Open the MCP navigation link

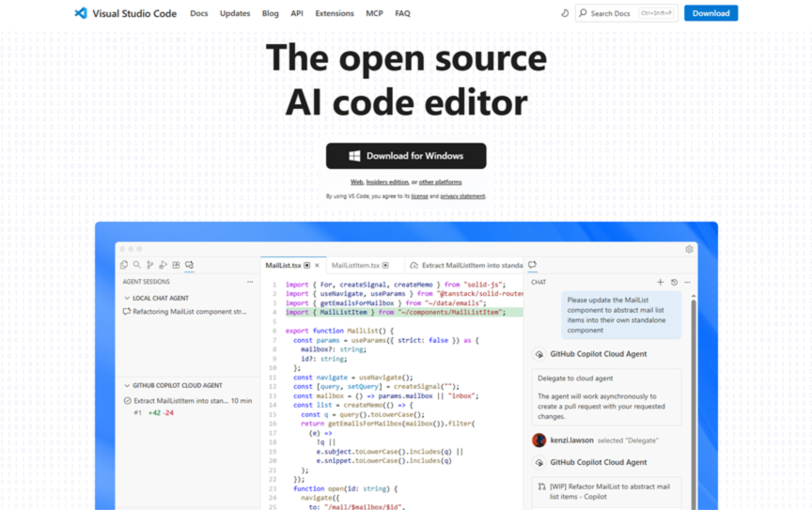[374, 13]
